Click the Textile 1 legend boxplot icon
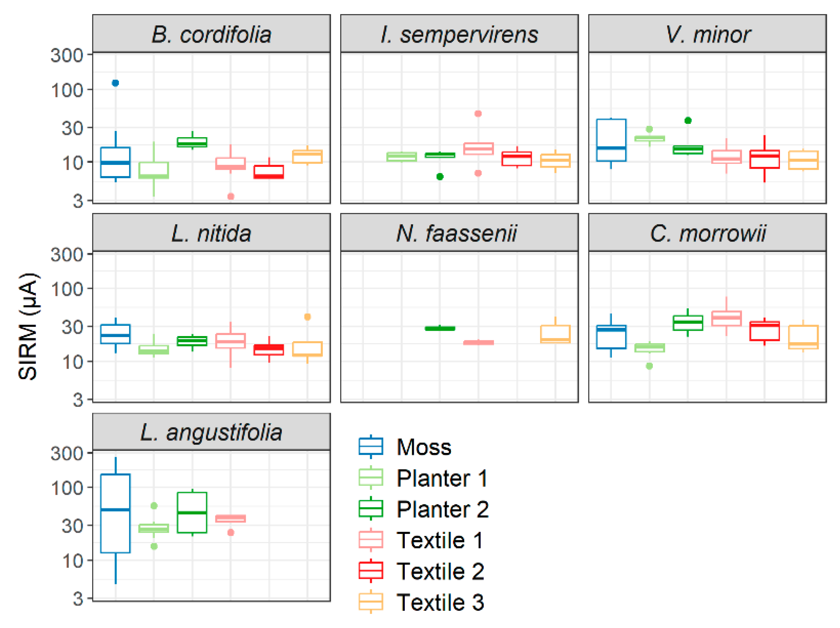The image size is (840, 628). 371,540
